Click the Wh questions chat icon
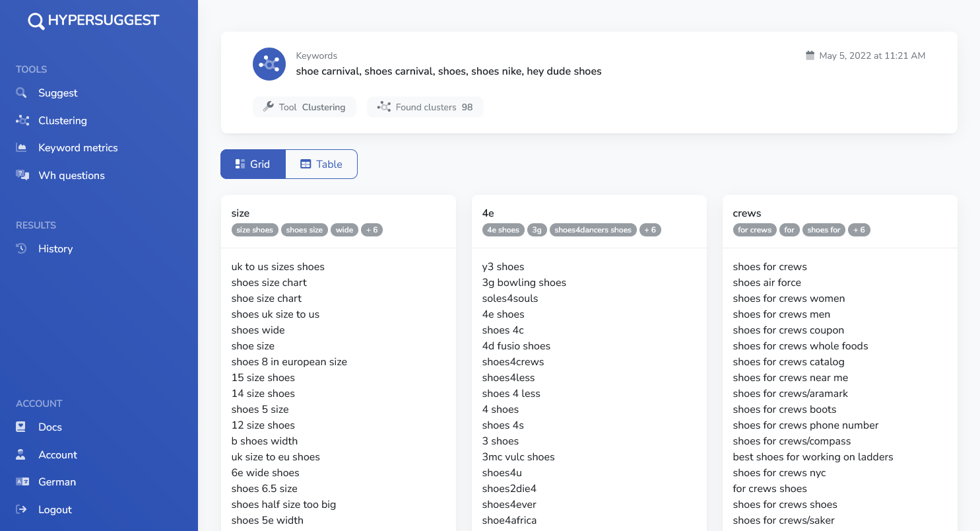This screenshot has width=980, height=531. [x=22, y=175]
